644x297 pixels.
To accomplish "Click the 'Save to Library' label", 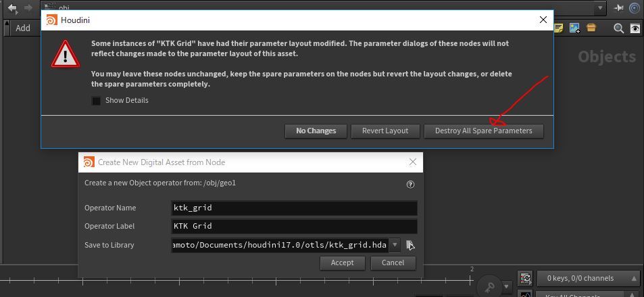I will click(x=109, y=245).
